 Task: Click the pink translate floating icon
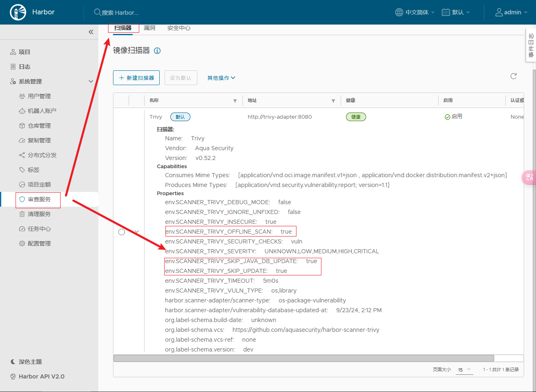pyautogui.click(x=529, y=177)
